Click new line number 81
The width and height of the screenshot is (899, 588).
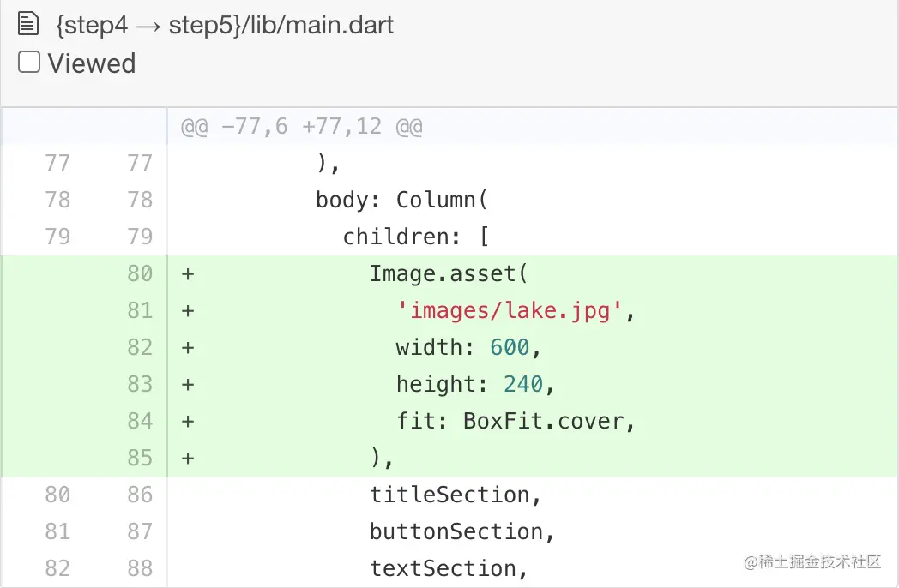click(x=140, y=310)
